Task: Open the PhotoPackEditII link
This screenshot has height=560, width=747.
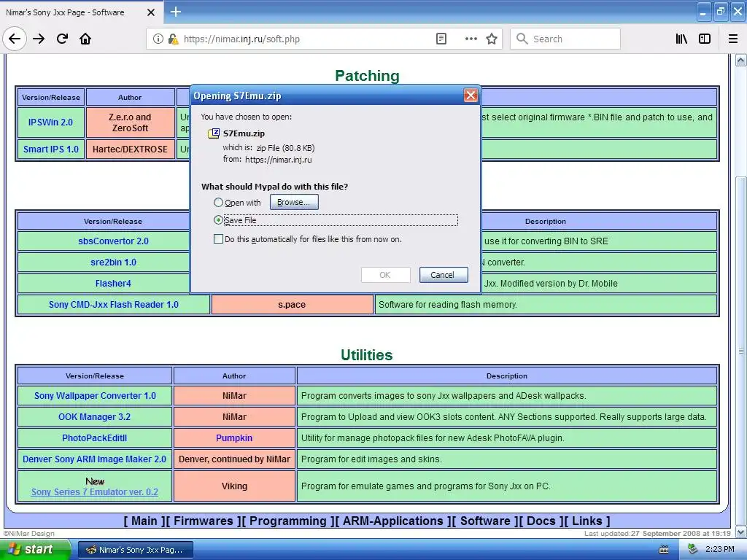Action: (x=94, y=438)
